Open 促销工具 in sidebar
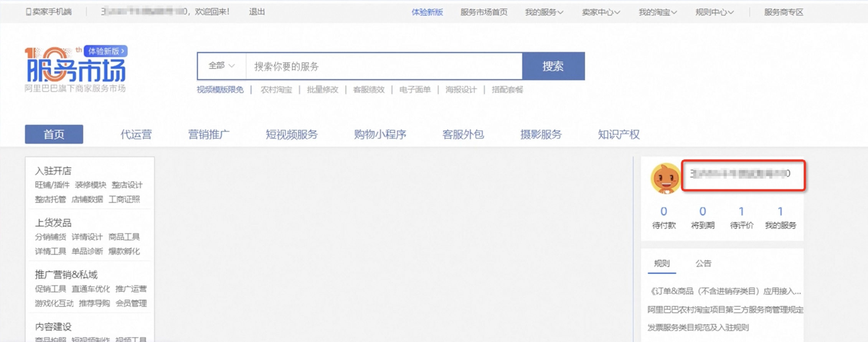This screenshot has width=868, height=342. pyautogui.click(x=50, y=289)
